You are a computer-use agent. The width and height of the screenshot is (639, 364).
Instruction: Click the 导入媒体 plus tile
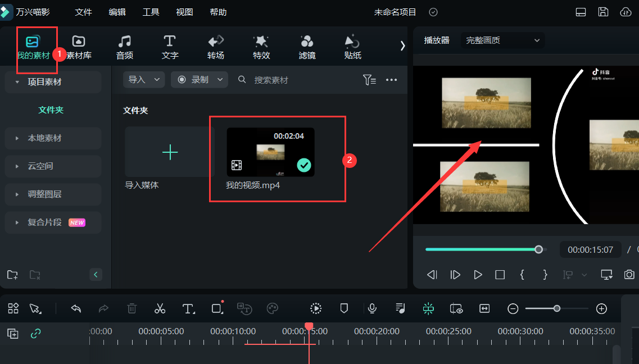[170, 152]
